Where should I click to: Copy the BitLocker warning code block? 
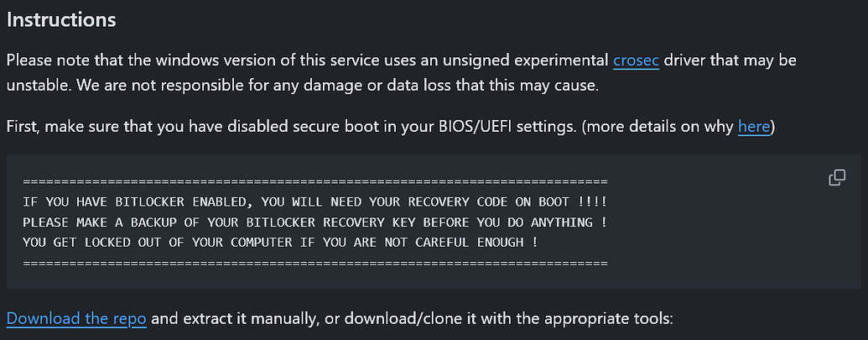click(x=836, y=178)
